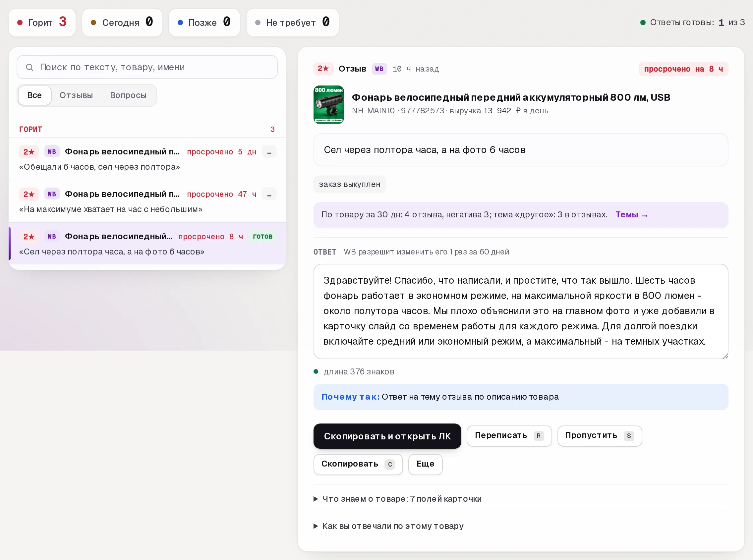753x560 pixels.
Task: Click the 'длина 376 знаков' length indicator
Action: 354,371
